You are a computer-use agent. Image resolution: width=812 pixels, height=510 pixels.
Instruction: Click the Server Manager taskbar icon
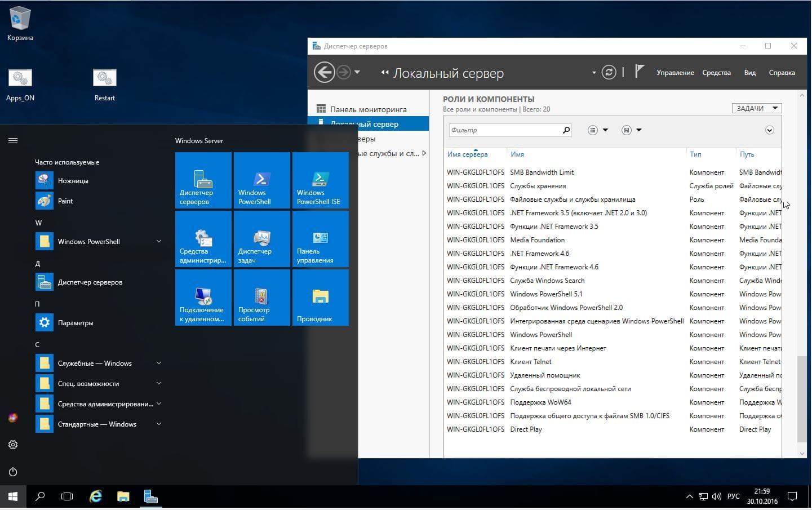point(150,496)
